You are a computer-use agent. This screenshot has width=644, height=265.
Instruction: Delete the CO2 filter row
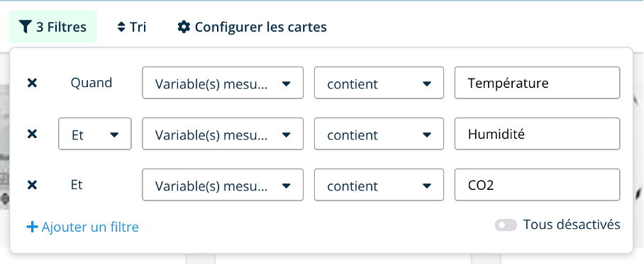point(32,185)
